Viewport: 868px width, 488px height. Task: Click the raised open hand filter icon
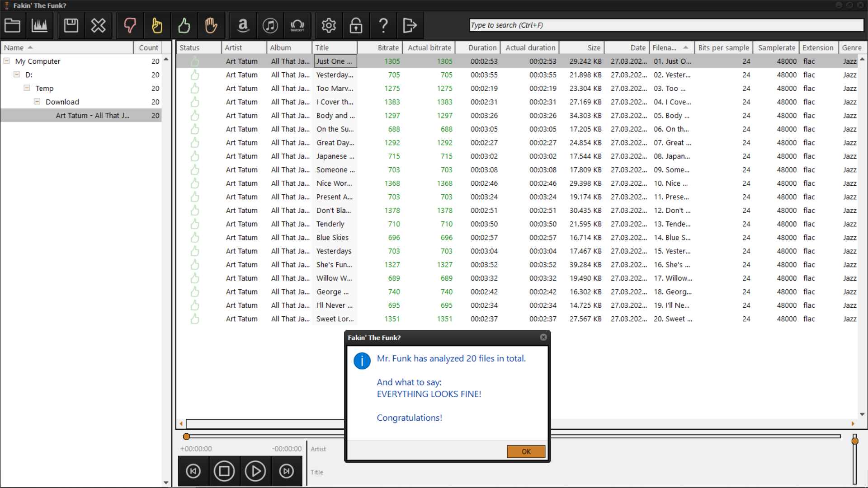coord(211,25)
